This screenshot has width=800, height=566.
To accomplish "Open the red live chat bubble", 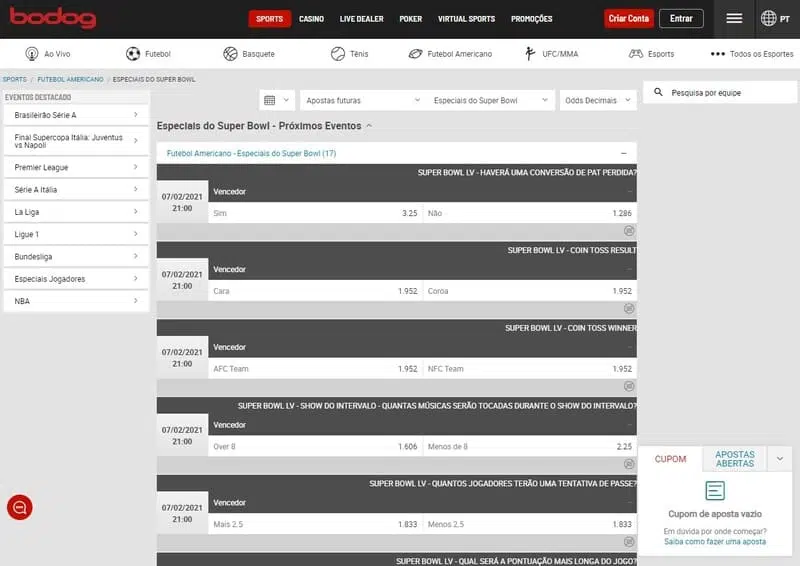I will coord(20,507).
